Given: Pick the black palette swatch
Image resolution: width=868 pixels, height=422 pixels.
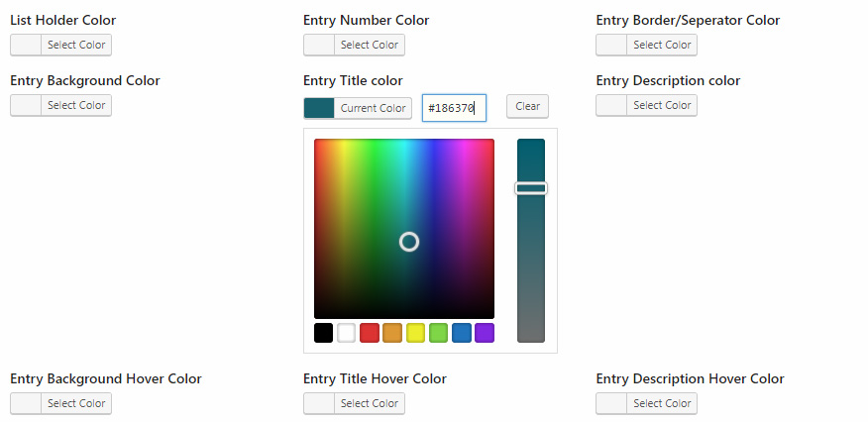Looking at the screenshot, I should point(323,333).
